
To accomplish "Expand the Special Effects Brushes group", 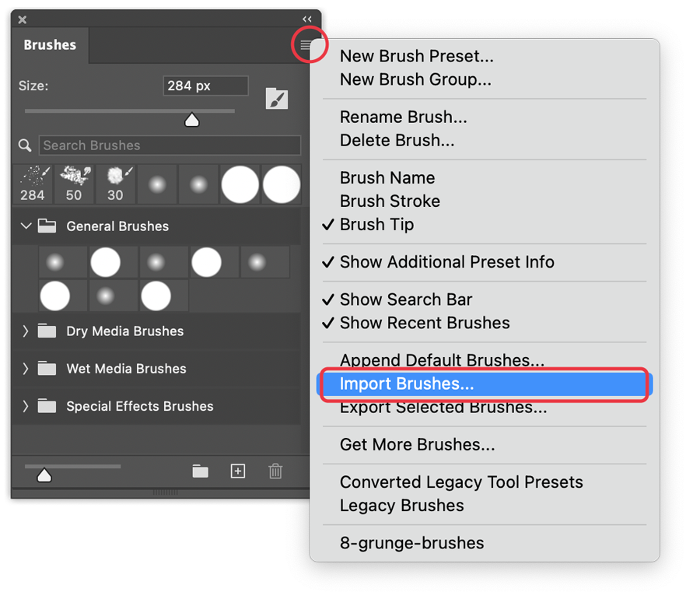I will [26, 406].
